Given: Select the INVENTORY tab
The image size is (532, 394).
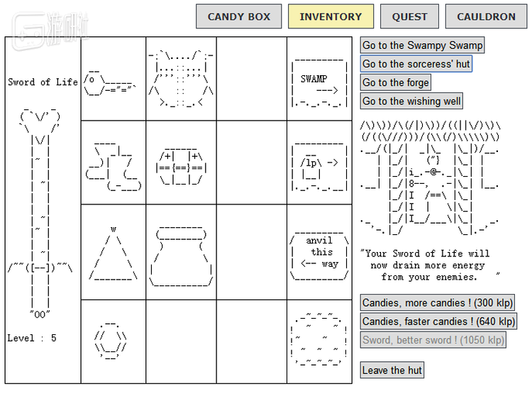Looking at the screenshot, I should tap(330, 16).
